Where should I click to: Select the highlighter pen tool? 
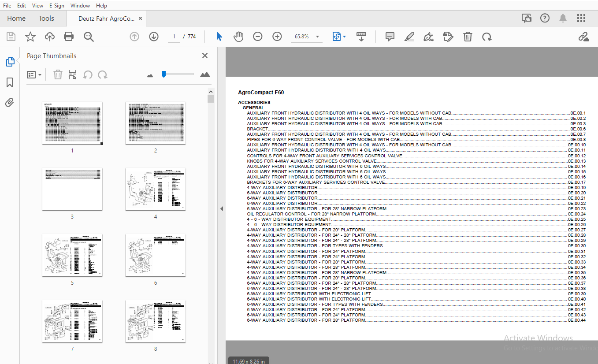[409, 37]
